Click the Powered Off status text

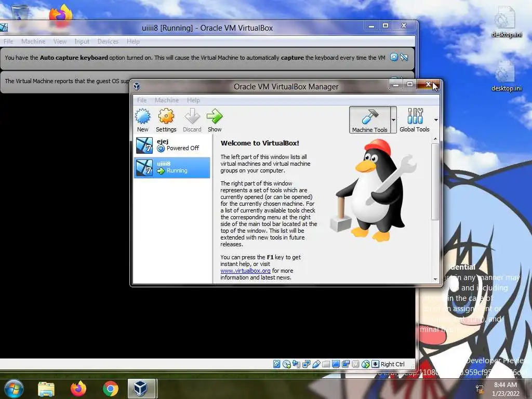(183, 148)
